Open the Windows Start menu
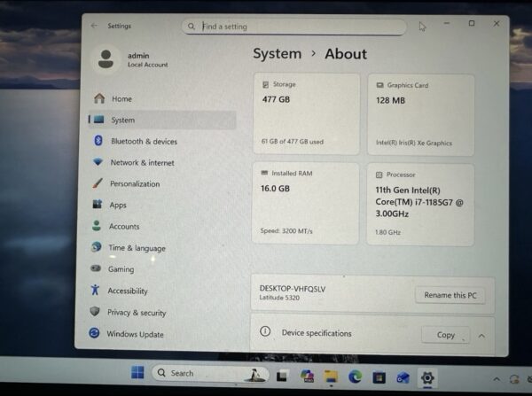The height and width of the screenshot is (396, 532). click(x=137, y=372)
